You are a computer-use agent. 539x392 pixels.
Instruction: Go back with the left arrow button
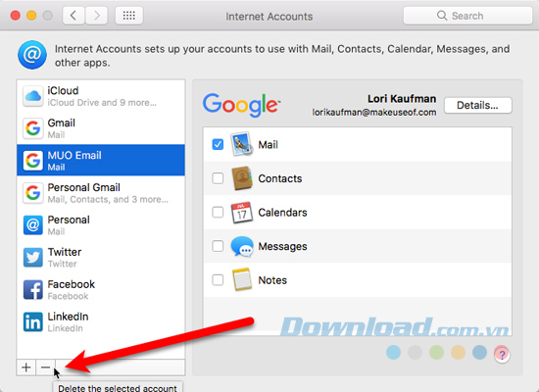pos(73,16)
